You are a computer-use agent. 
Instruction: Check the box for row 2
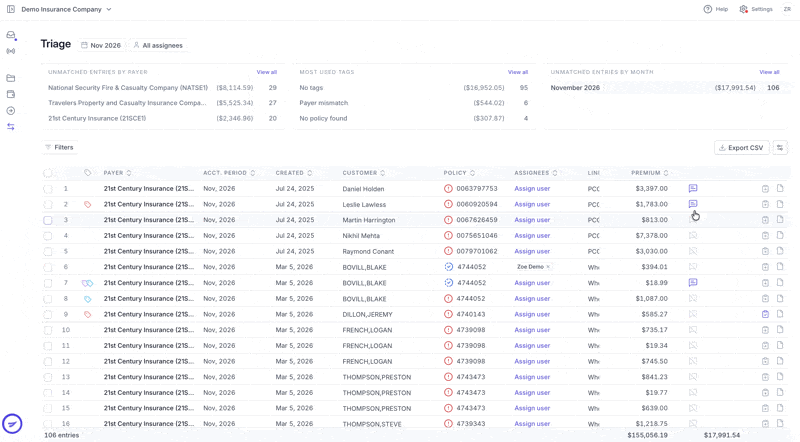pyautogui.click(x=48, y=205)
